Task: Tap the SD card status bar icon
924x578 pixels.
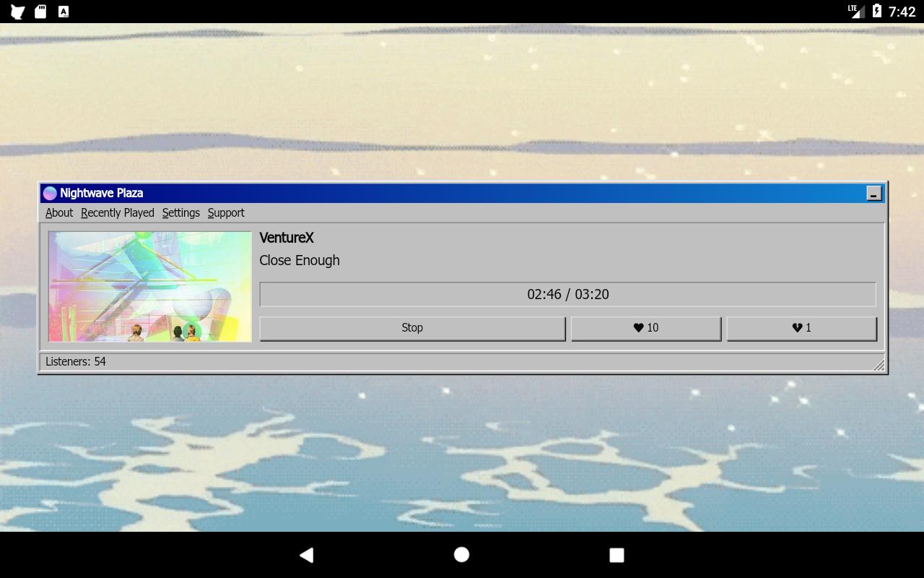Action: (x=40, y=12)
